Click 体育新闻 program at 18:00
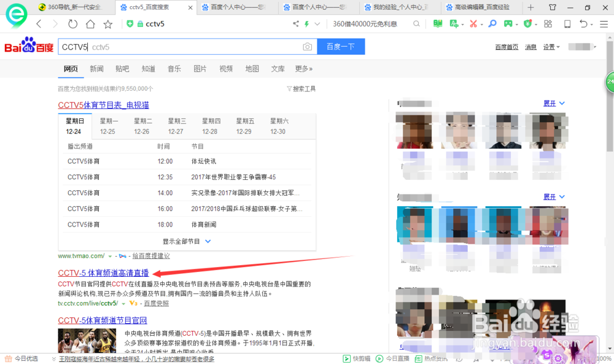614x364 pixels. point(204,225)
